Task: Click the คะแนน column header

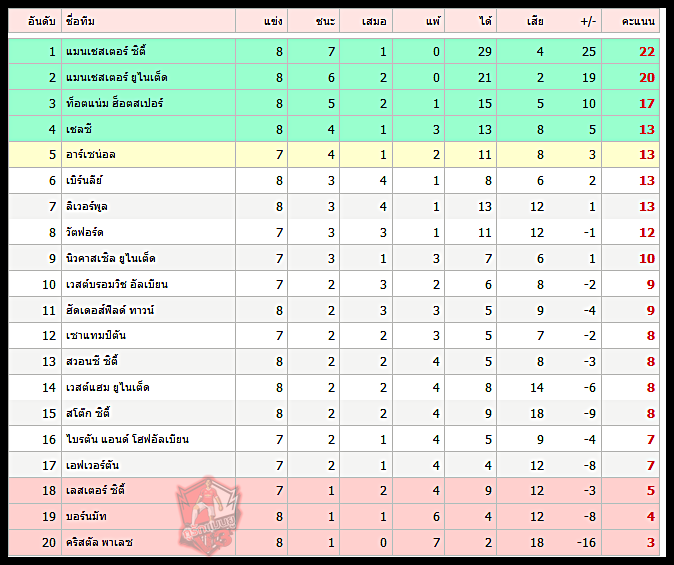Action: 638,21
